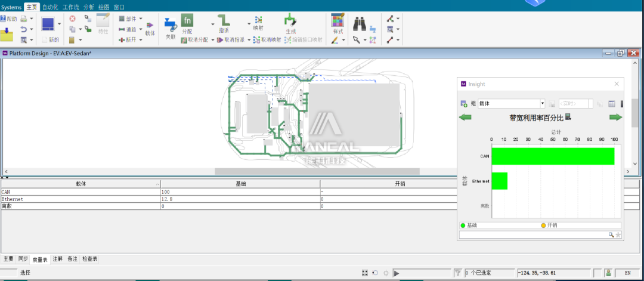Go to next Insight chart with right arrow
Image resolution: width=644 pixels, height=281 pixels.
[x=615, y=118]
